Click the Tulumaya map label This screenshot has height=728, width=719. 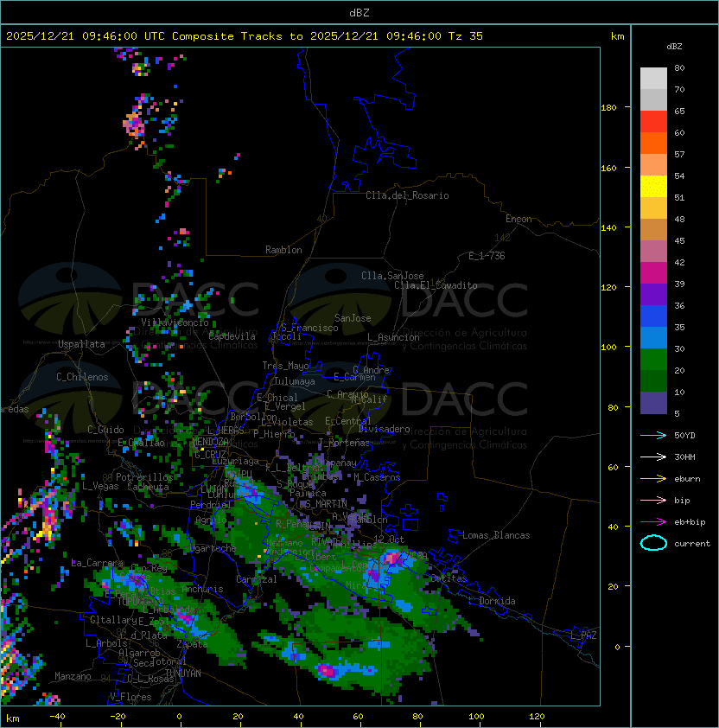point(295,381)
